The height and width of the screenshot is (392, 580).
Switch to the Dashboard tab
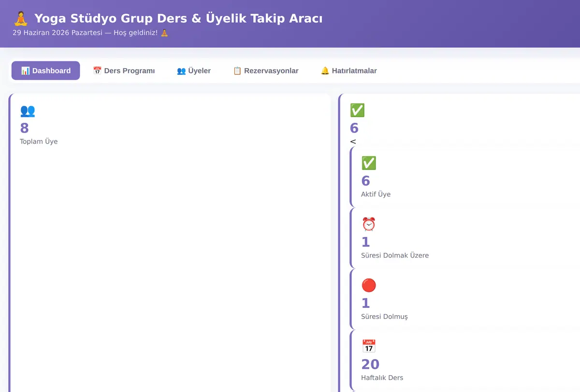coord(45,71)
